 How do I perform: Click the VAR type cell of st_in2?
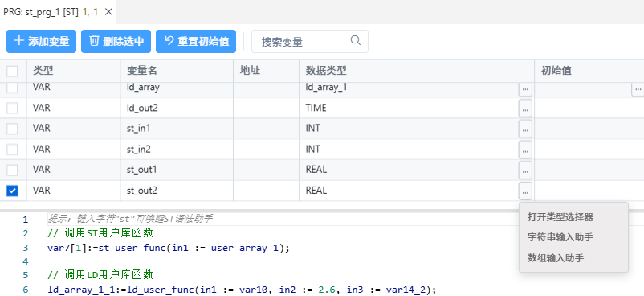(74, 149)
